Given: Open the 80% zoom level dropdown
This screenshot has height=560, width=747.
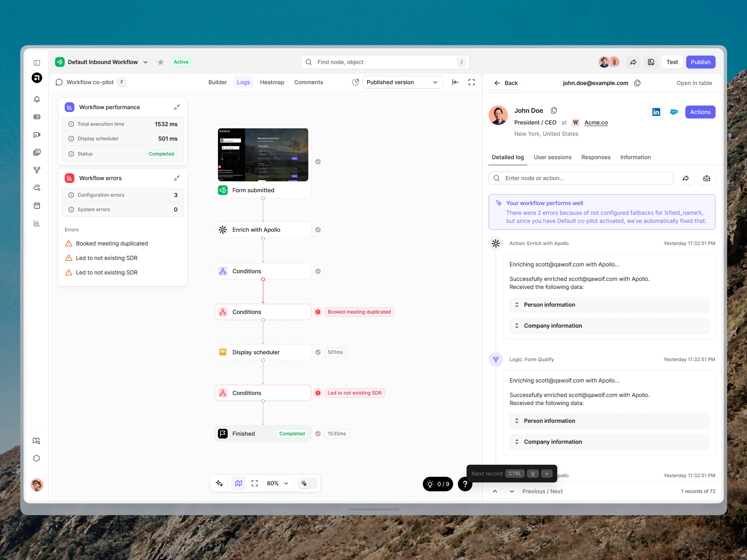Looking at the screenshot, I should coord(277,483).
